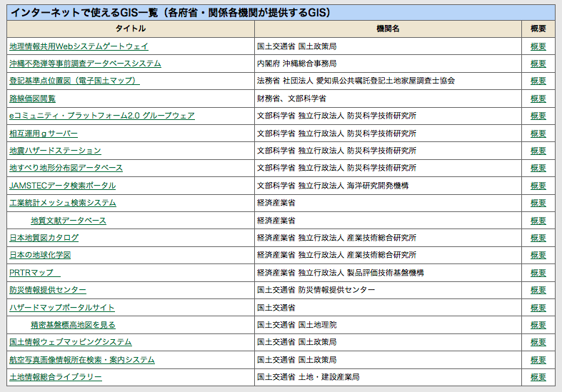Click the 機関名 column header
Viewport: 562px width, 392px height.
coord(388,29)
